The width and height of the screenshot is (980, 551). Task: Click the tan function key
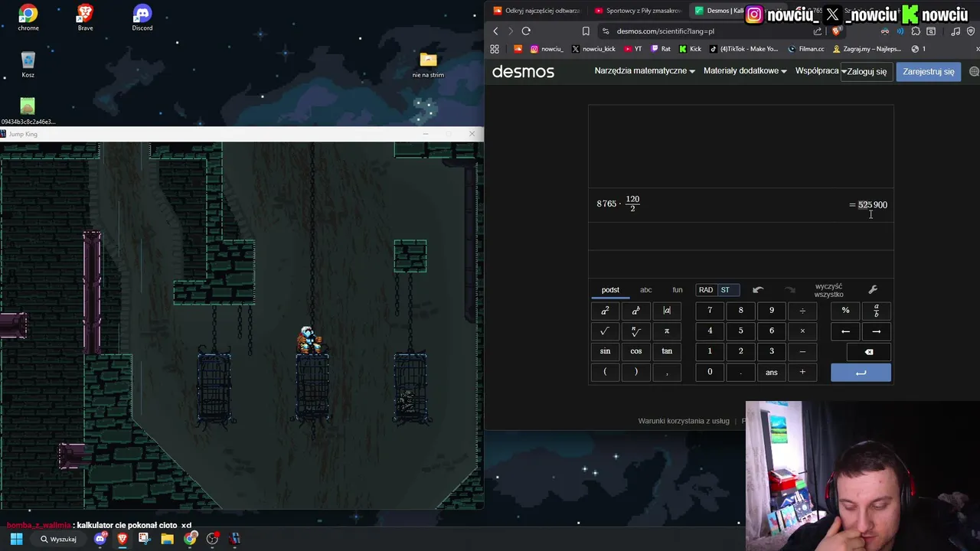click(667, 351)
